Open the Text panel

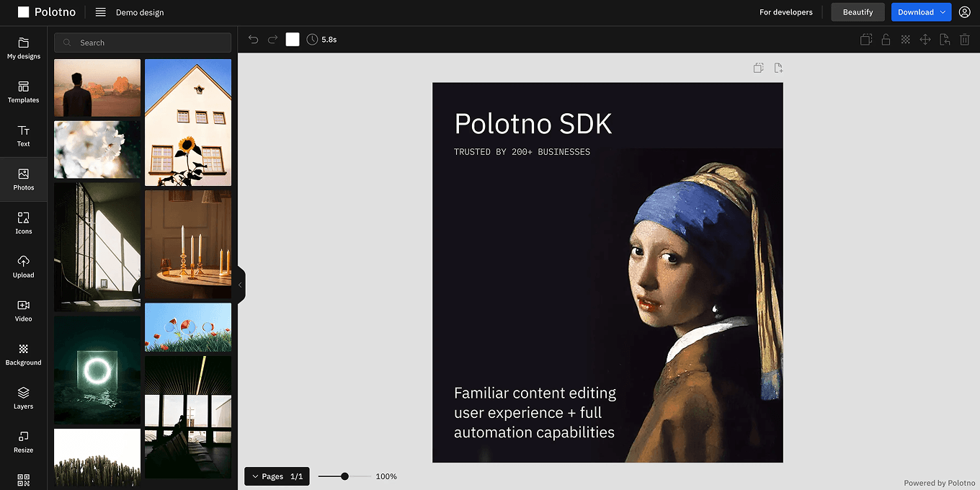click(x=24, y=135)
